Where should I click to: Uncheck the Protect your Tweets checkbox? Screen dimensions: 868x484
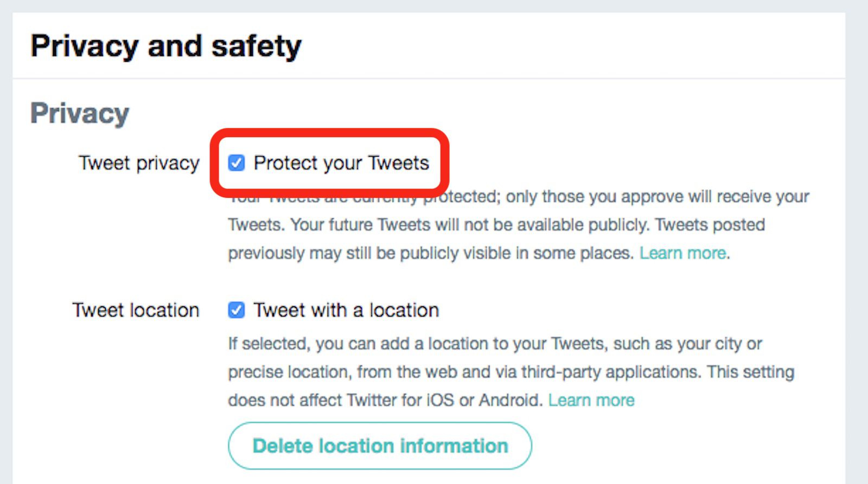pyautogui.click(x=237, y=163)
